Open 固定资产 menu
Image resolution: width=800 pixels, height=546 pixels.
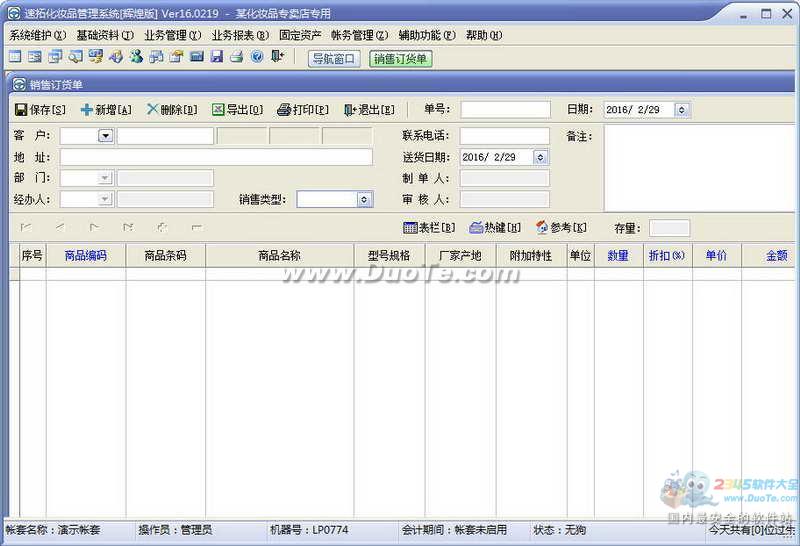300,35
